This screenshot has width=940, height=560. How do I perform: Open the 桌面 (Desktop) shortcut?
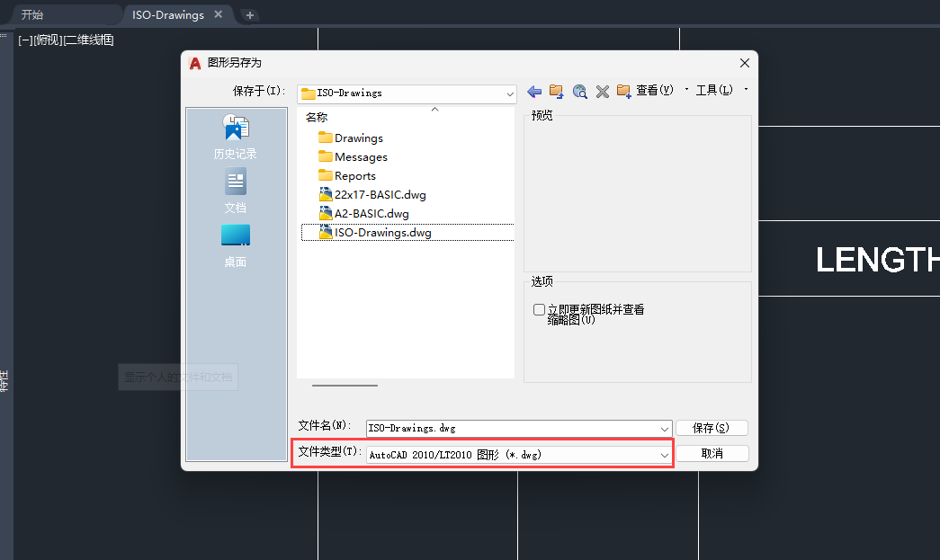235,245
